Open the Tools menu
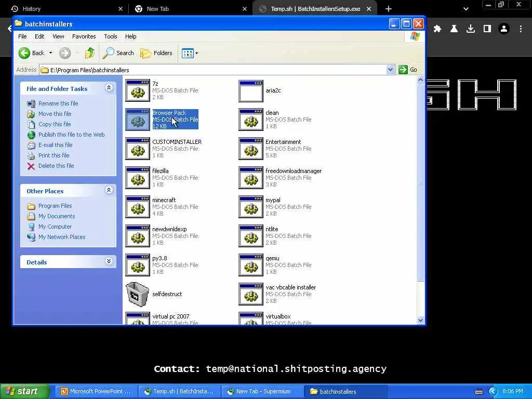 111,36
